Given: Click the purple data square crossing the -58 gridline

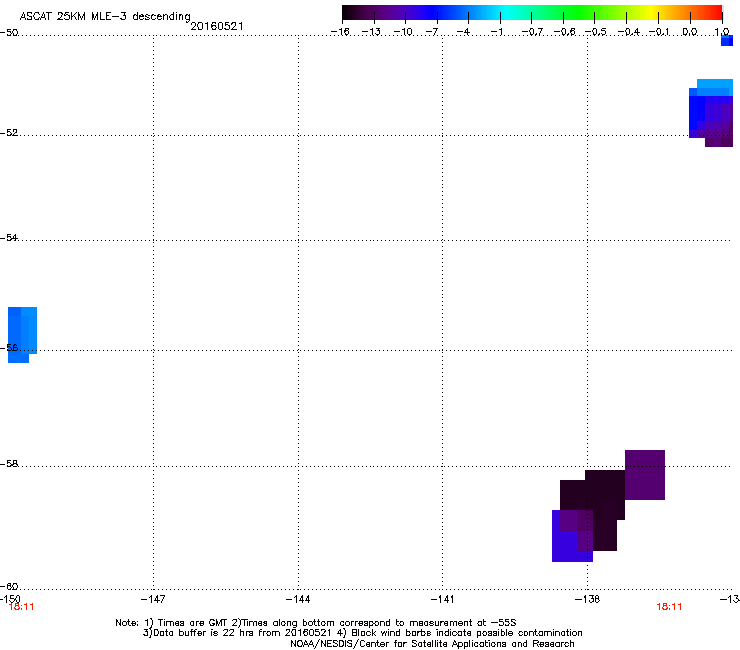Looking at the screenshot, I should coord(645,475).
